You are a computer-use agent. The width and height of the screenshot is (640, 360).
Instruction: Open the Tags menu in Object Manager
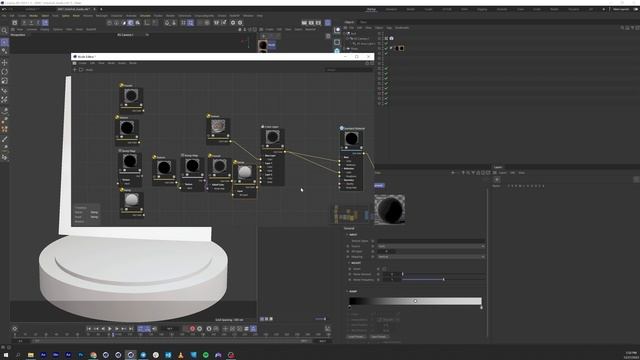(389, 28)
